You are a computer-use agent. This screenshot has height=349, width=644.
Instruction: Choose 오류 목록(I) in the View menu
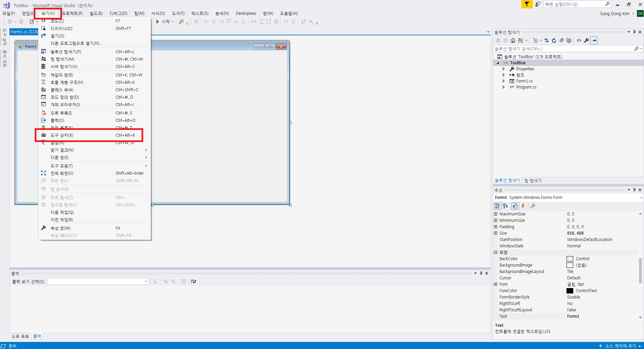coord(95,113)
